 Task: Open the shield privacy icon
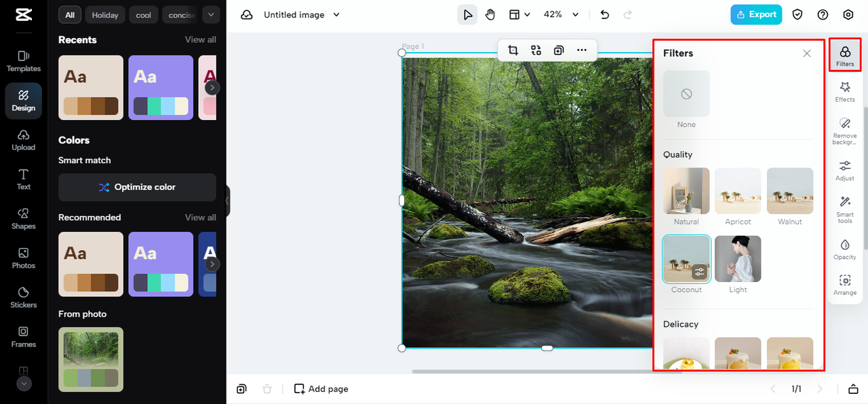click(798, 15)
